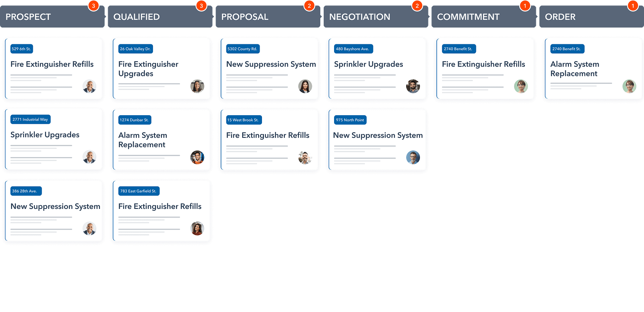
Task: Select the PROPOSAL stage header
Action: 268,16
